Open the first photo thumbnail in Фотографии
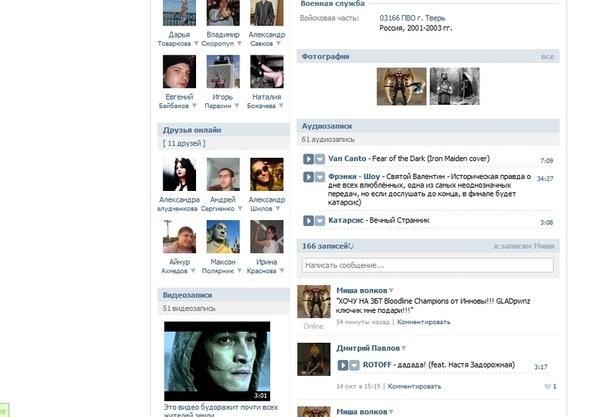 click(401, 86)
